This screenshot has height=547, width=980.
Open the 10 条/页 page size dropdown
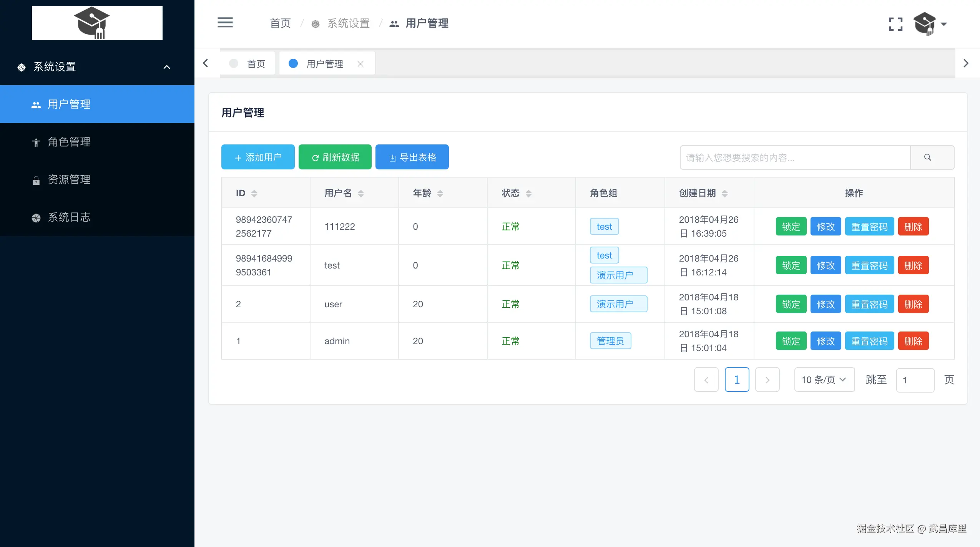tap(824, 380)
